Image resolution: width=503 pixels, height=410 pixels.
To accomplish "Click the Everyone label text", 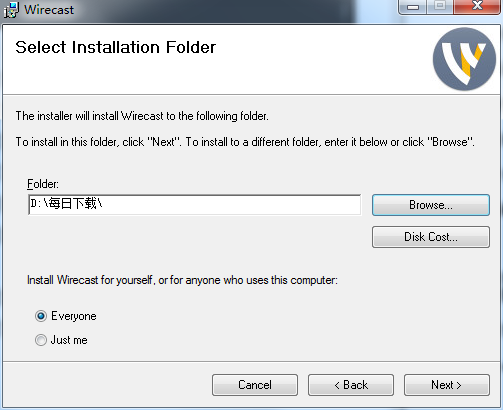I will click(x=74, y=316).
